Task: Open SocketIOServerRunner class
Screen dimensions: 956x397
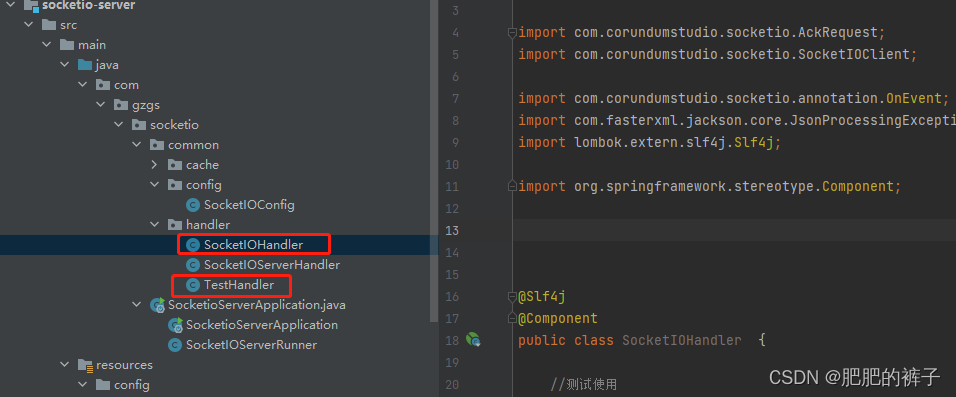Action: [x=252, y=345]
